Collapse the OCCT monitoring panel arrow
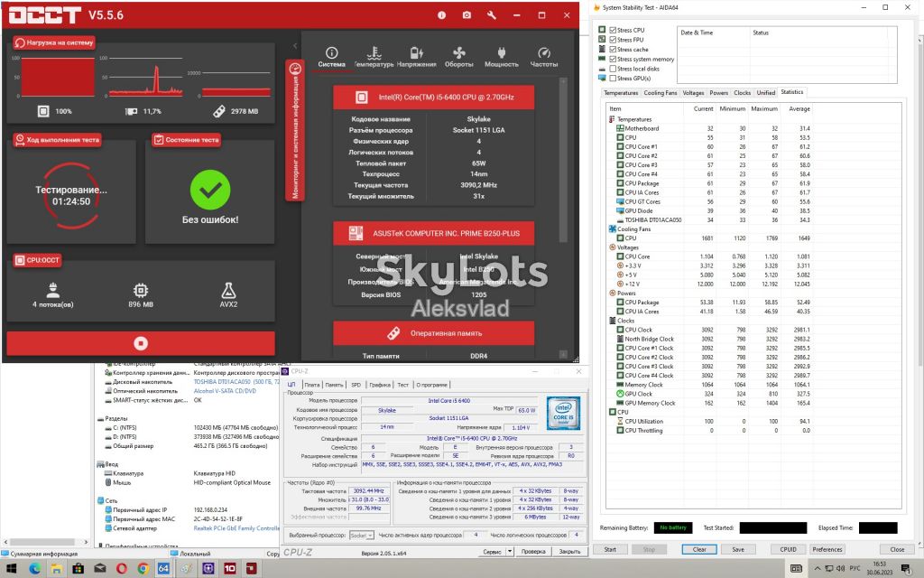 pyautogui.click(x=295, y=45)
